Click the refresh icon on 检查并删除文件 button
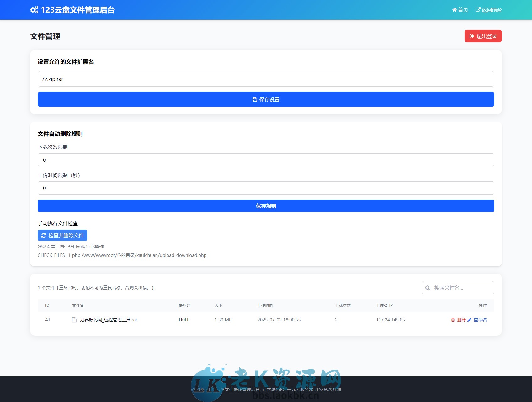This screenshot has width=532, height=402. tap(44, 235)
